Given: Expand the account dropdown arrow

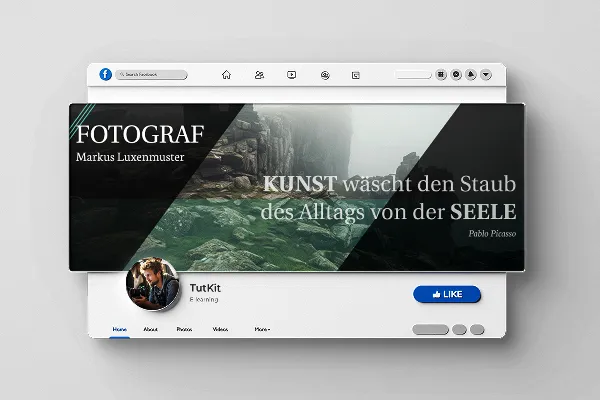Looking at the screenshot, I should pos(486,75).
